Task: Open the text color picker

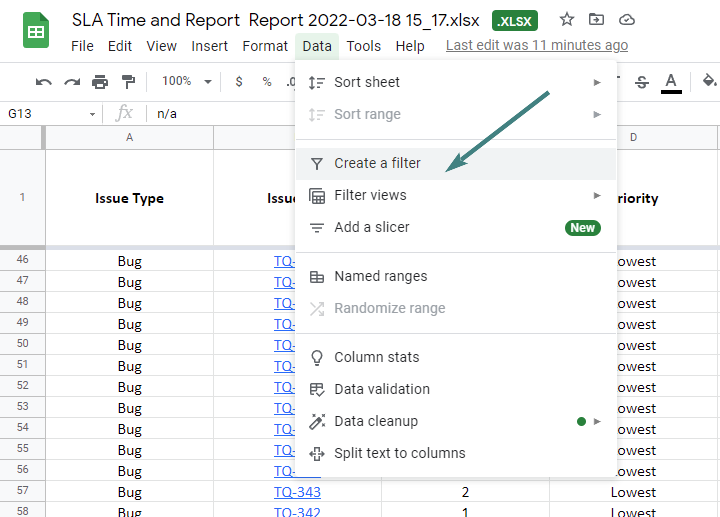Action: (x=671, y=82)
